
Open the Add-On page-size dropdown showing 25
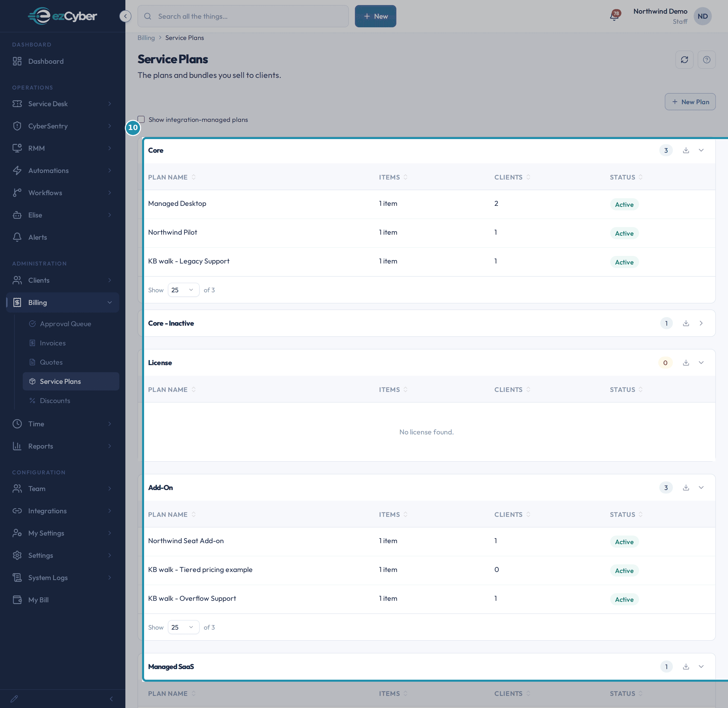pos(183,627)
